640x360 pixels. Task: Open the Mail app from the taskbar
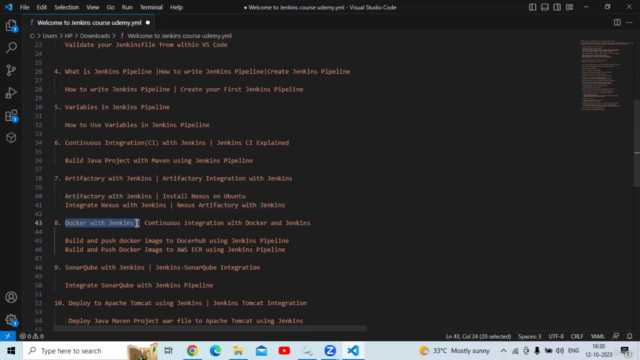pyautogui.click(x=261, y=351)
